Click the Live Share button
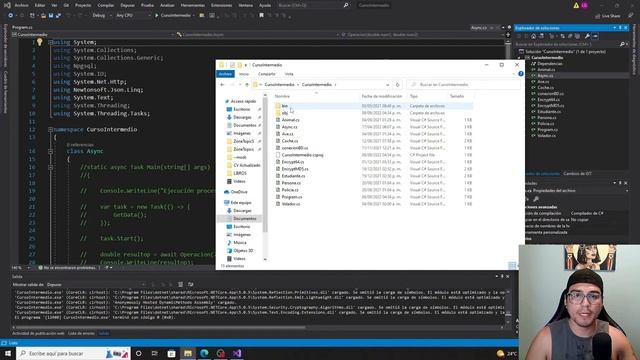640x360 pixels. pyautogui.click(x=608, y=16)
